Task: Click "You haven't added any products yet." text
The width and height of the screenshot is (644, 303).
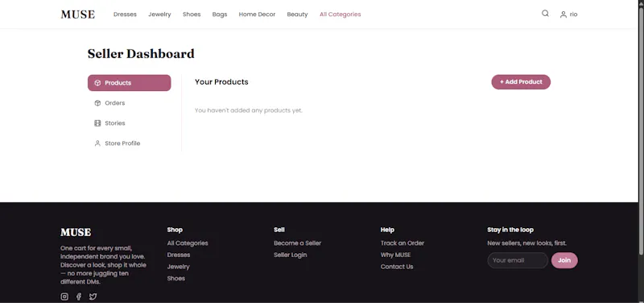Action: 249,110
